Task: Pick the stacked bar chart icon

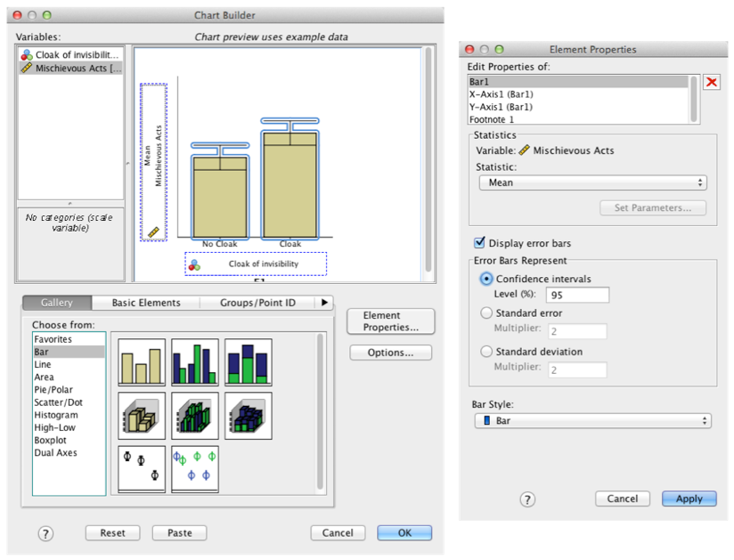Action: (x=249, y=361)
